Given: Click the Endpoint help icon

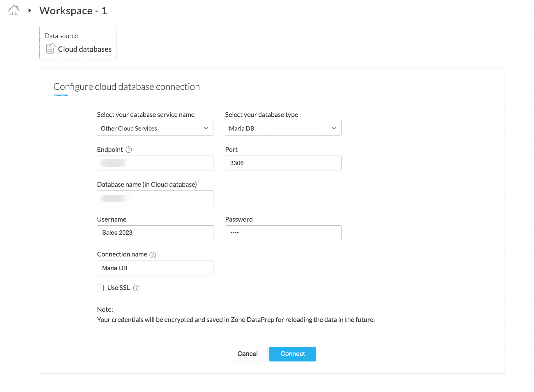Looking at the screenshot, I should coord(129,150).
